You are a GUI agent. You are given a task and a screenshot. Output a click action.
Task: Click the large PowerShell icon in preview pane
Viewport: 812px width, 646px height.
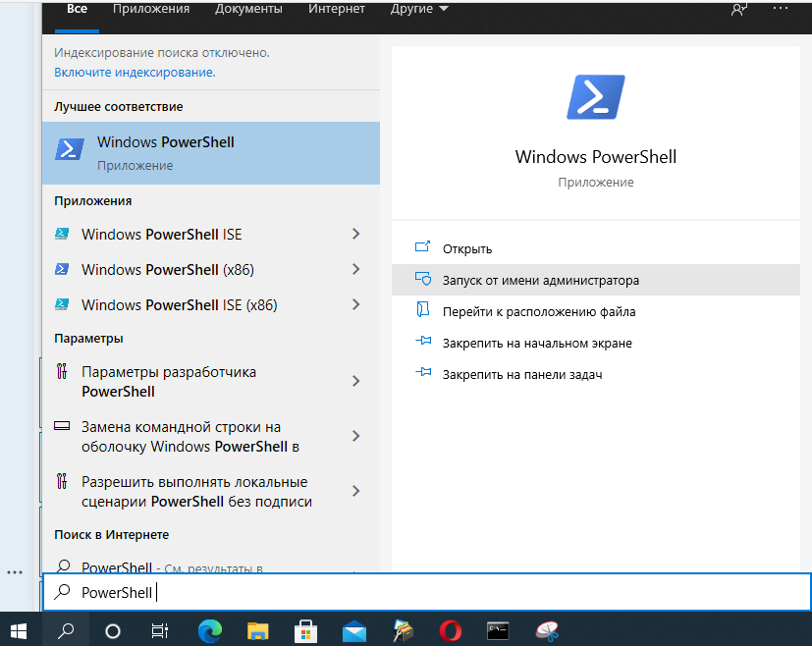[x=596, y=97]
